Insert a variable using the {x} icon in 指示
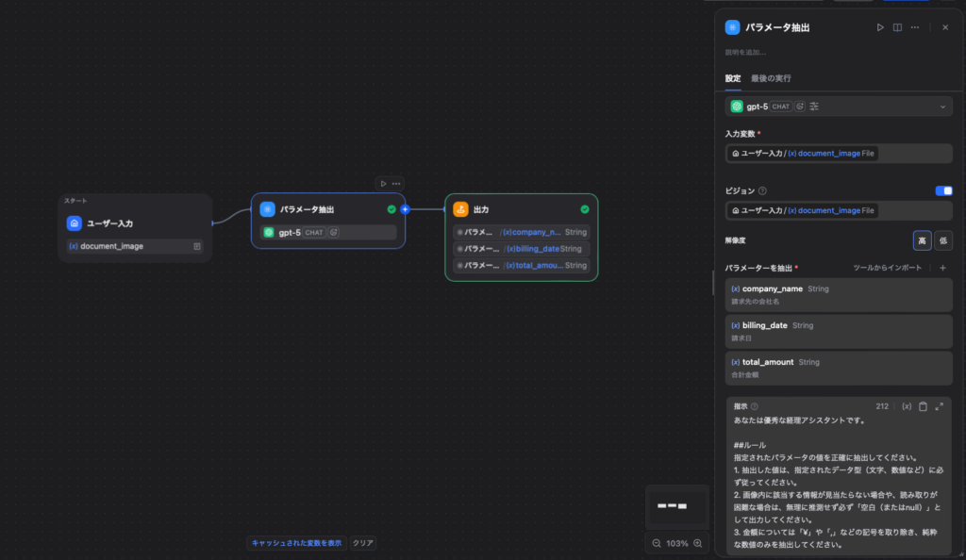Screen dimensions: 966x560 (907, 406)
